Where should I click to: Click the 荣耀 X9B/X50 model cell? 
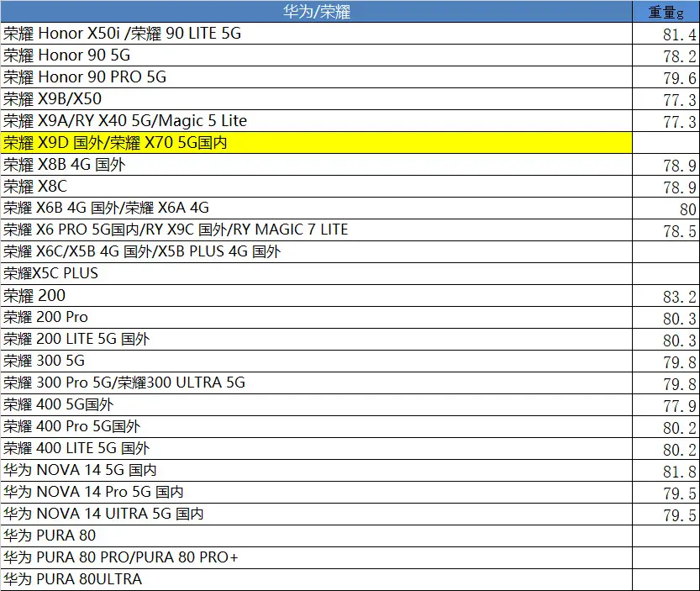[317, 98]
